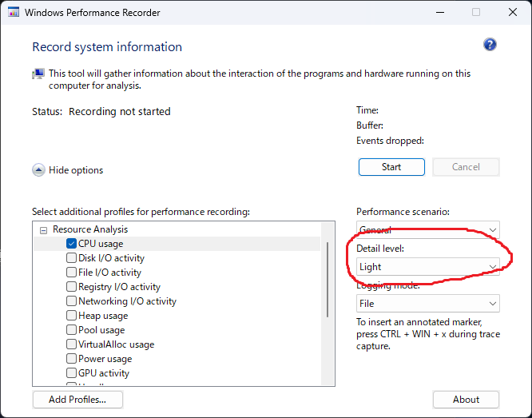Open the Performance scenario dropdown
Viewport: 532px width, 418px height.
[x=428, y=230]
